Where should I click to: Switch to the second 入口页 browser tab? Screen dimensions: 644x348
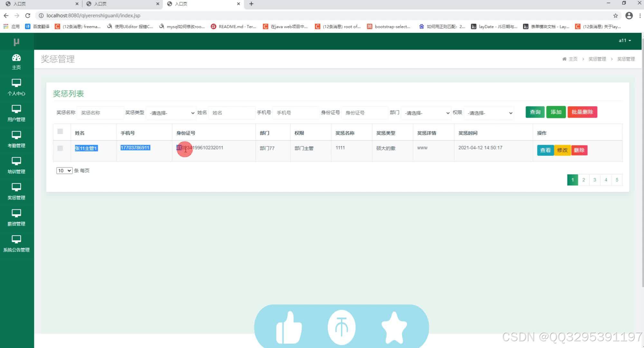click(x=122, y=4)
